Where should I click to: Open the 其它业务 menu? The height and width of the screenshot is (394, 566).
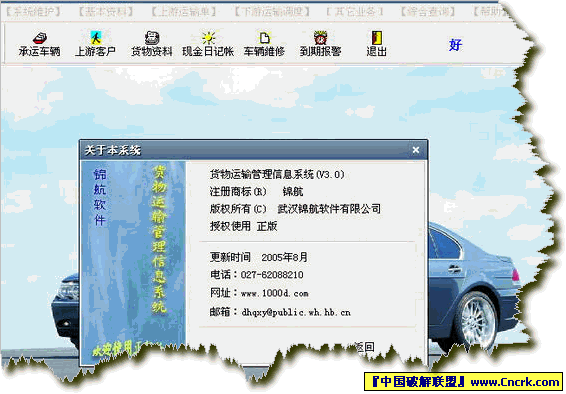point(356,12)
